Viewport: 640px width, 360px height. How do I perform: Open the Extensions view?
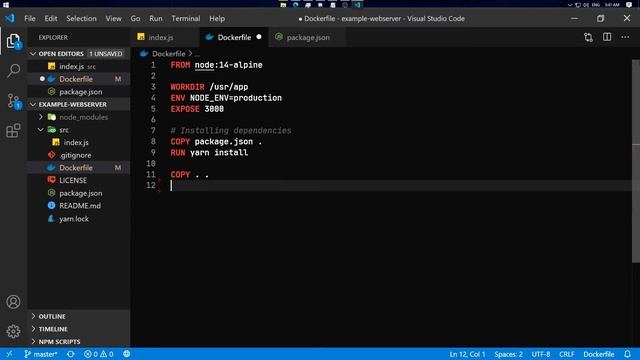click(13, 131)
